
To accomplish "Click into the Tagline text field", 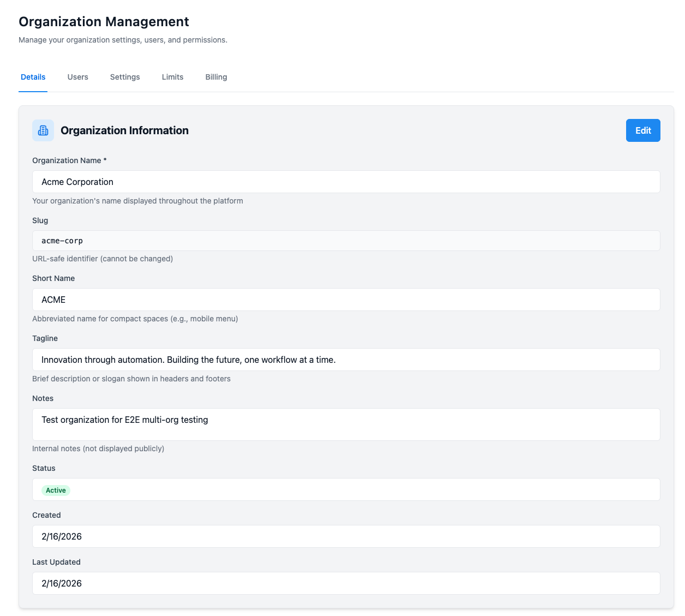I will 346,360.
